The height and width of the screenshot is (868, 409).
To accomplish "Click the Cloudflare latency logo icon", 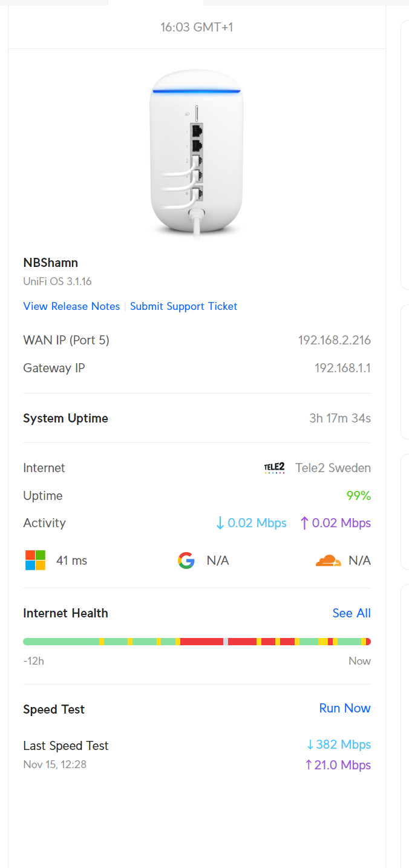I will coord(329,561).
